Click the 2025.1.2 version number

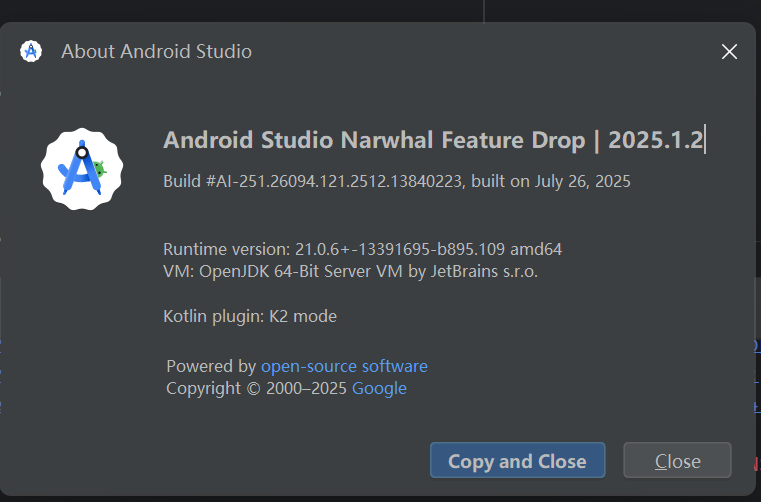(x=655, y=139)
